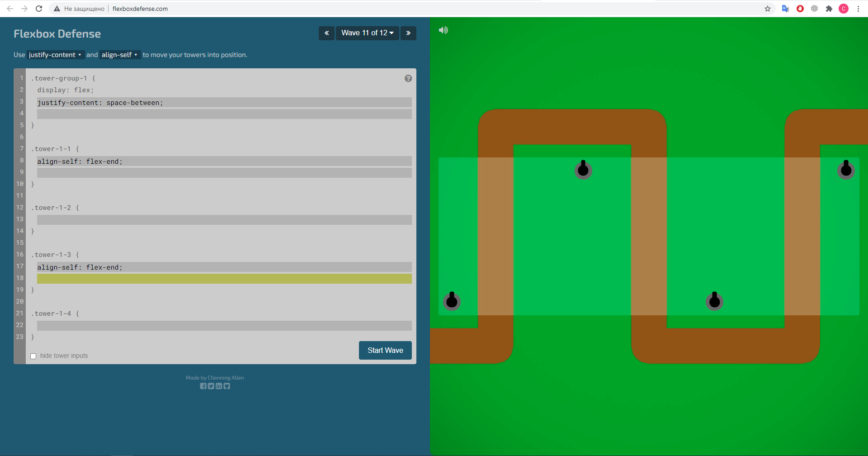Mute the game sound with the speaker icon
The image size is (868, 456).
coord(443,30)
